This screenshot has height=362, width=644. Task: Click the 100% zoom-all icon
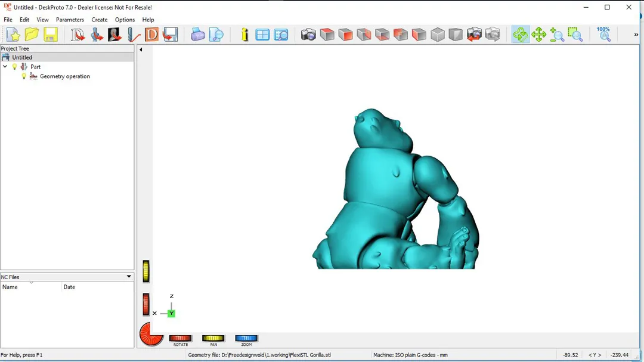point(603,35)
